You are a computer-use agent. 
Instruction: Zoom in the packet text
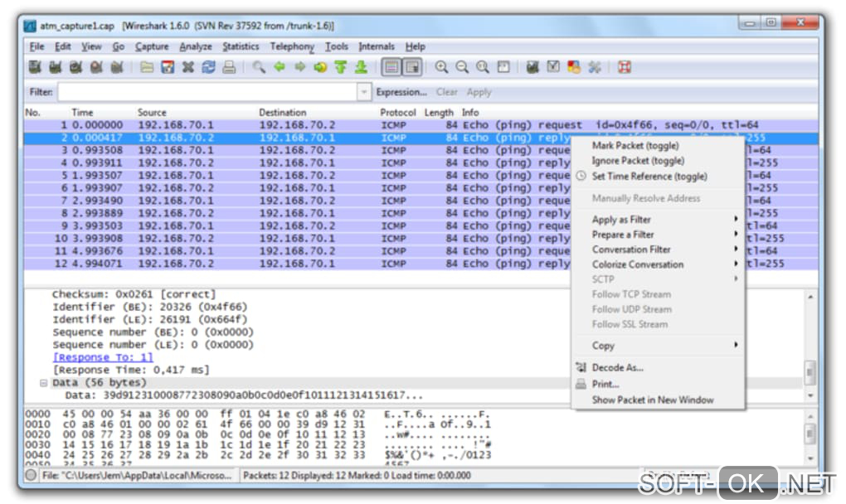click(x=441, y=67)
